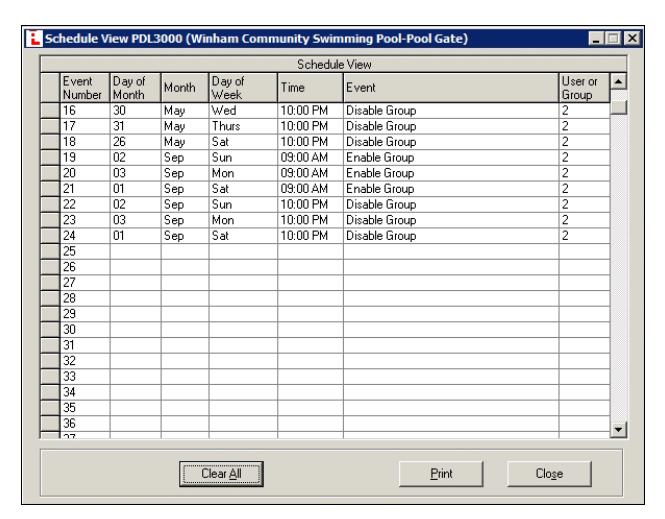Screen dimensions: 665x519
Task: Click day of month 26 in row 18
Action: click(135, 142)
